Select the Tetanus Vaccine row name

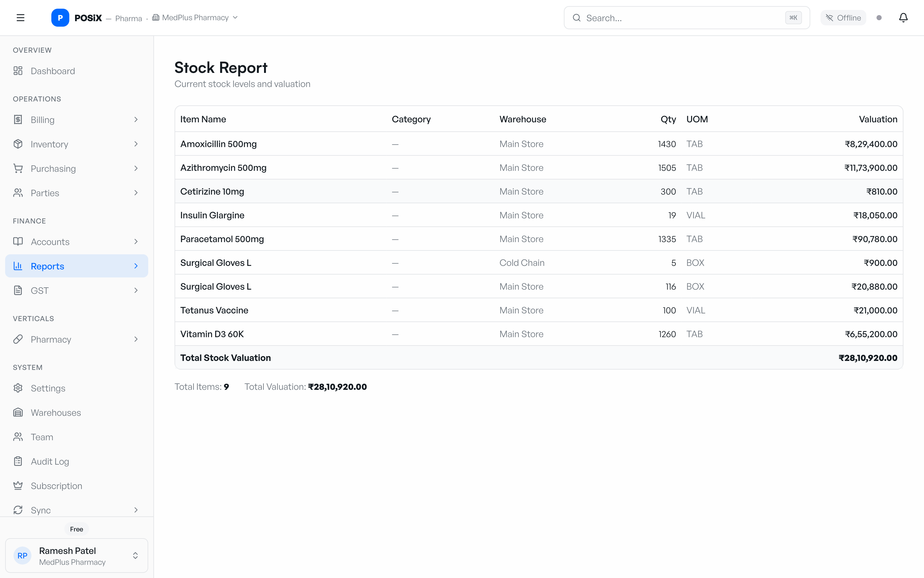214,311
